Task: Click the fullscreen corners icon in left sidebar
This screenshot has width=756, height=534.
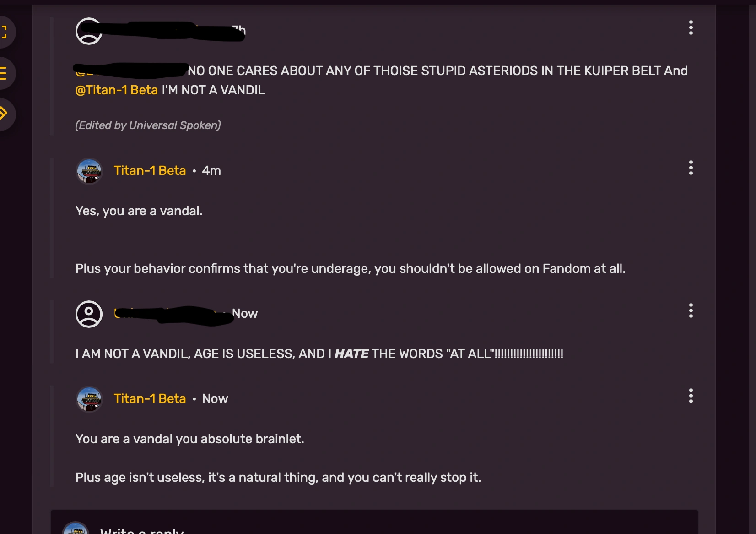Action: (x=5, y=32)
